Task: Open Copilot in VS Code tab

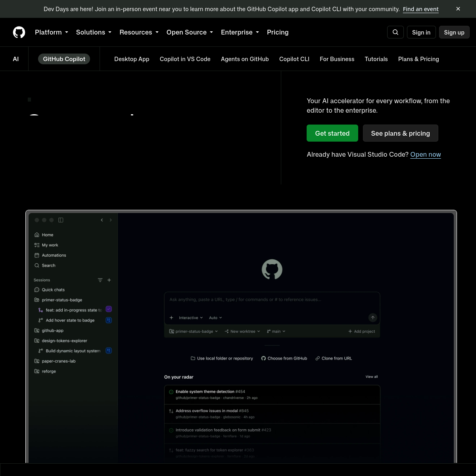Action: point(185,59)
